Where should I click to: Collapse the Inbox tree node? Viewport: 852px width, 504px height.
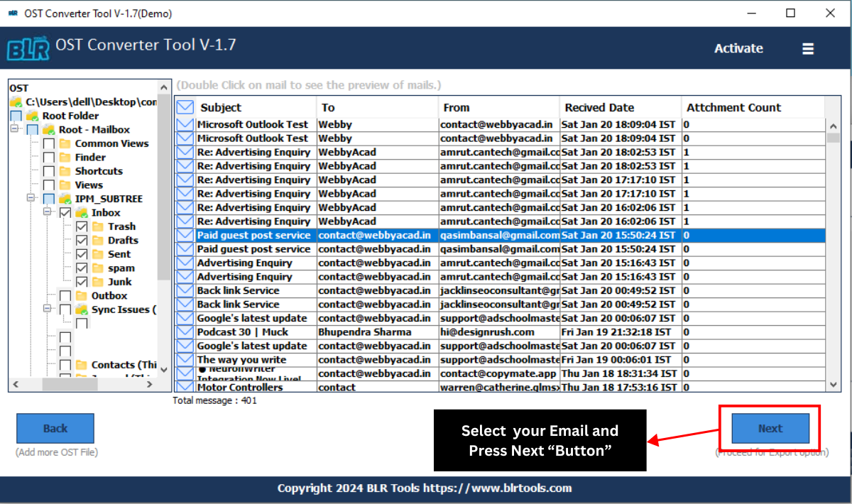(48, 212)
